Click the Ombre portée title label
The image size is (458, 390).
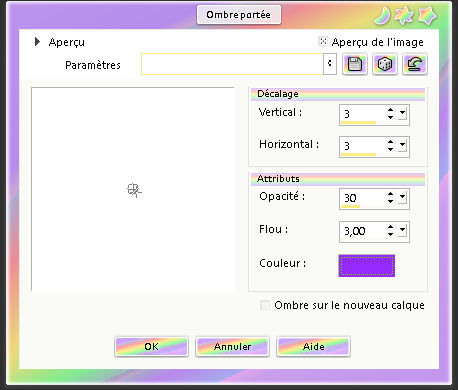tap(239, 15)
